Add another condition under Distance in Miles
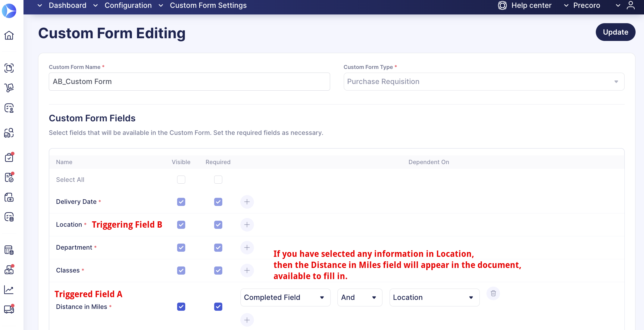 coord(247,320)
